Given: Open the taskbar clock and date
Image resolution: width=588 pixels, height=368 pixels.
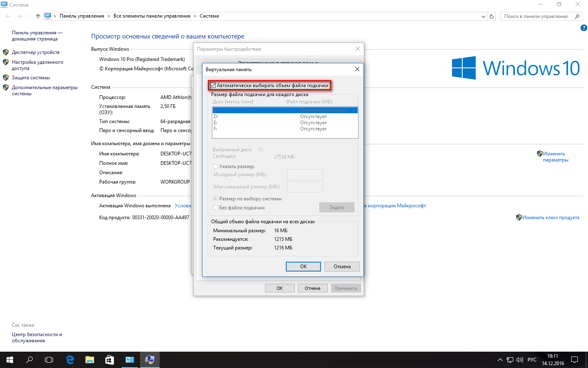Looking at the screenshot, I should click(553, 360).
